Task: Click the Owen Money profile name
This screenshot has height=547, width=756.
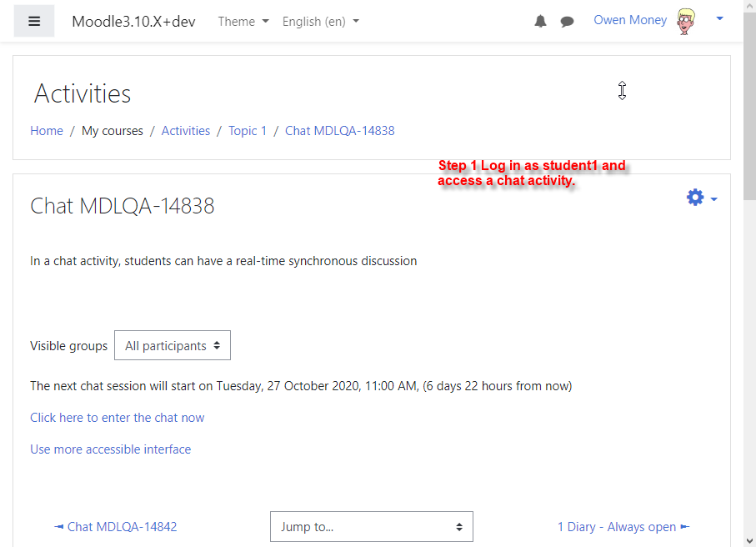Action: tap(630, 20)
